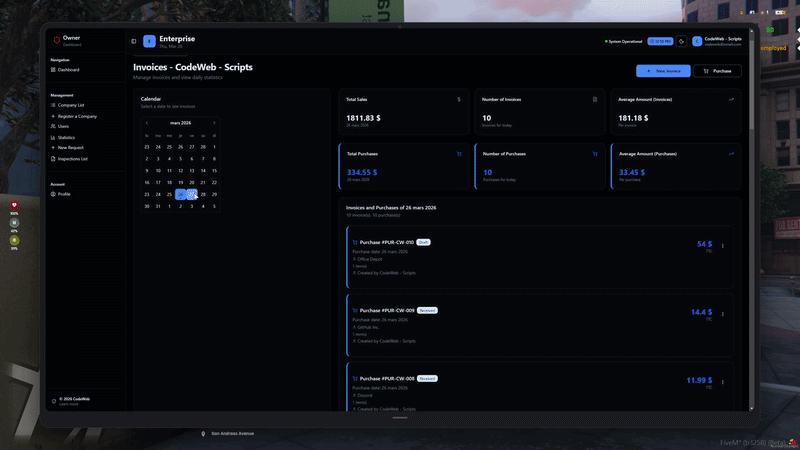Screen dimensions: 800x450
Task: Go to next month in calendar
Action: (214, 122)
